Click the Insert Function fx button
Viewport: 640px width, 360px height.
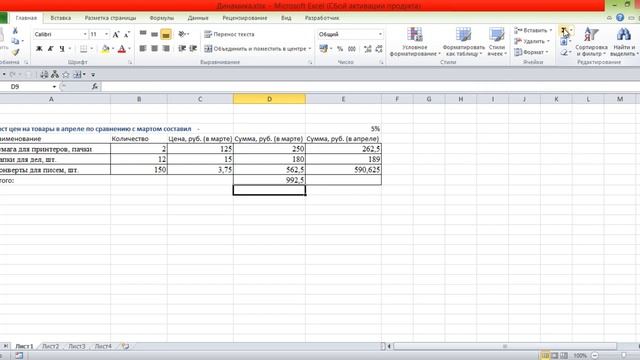(x=95, y=87)
